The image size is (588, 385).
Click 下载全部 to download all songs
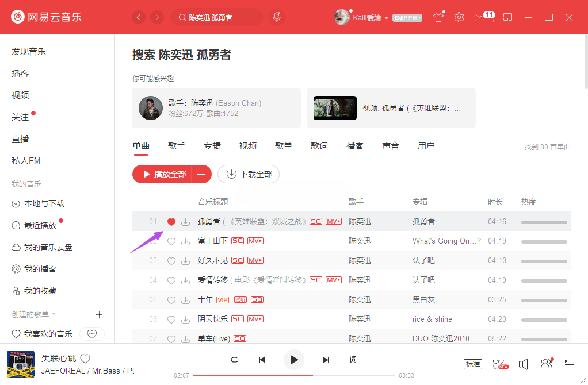click(x=248, y=174)
